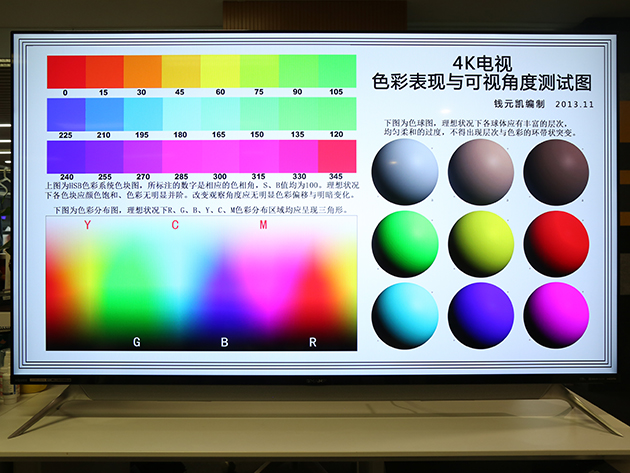Click the white B label in distribution chart

[x=225, y=342]
